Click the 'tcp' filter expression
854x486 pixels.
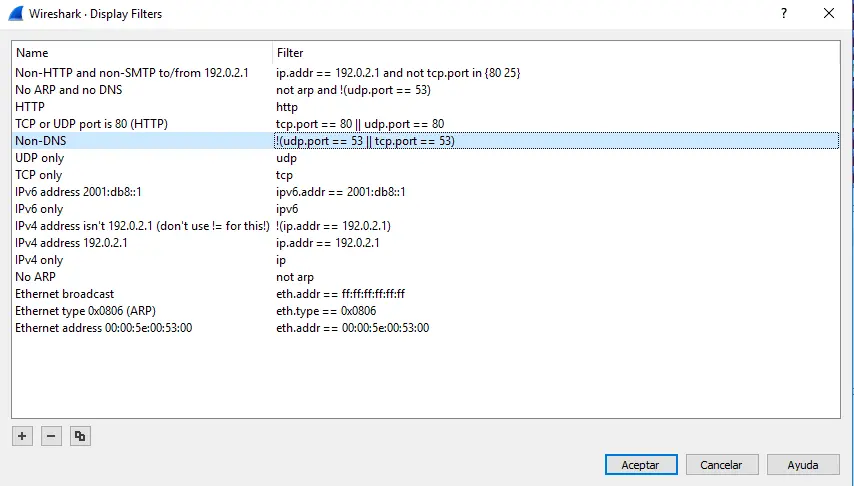coord(284,175)
